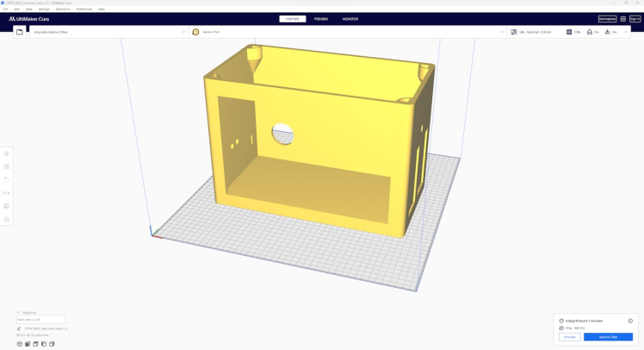The width and height of the screenshot is (644, 350).
Task: Open the View menu
Action: pyautogui.click(x=28, y=9)
